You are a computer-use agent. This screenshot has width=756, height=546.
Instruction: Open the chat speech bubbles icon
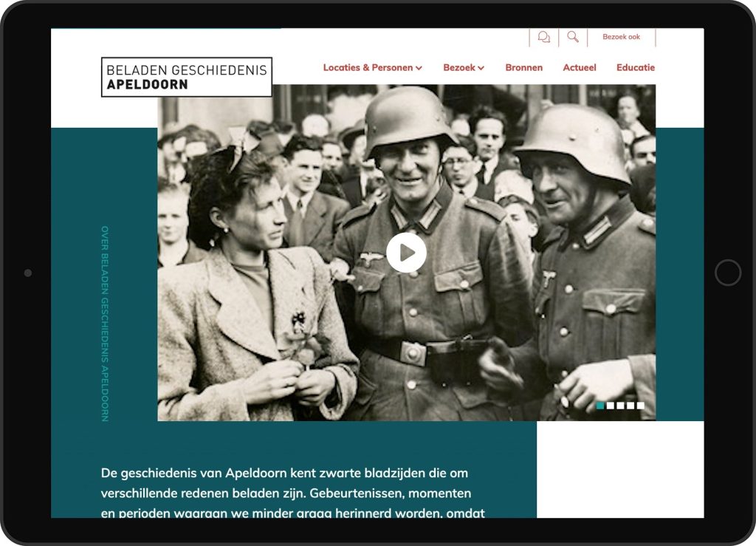pyautogui.click(x=544, y=37)
